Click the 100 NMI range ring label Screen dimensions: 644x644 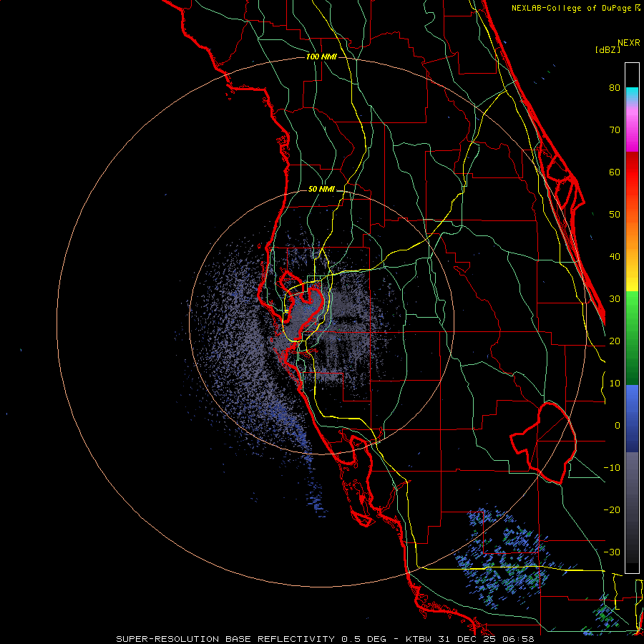[x=321, y=57]
